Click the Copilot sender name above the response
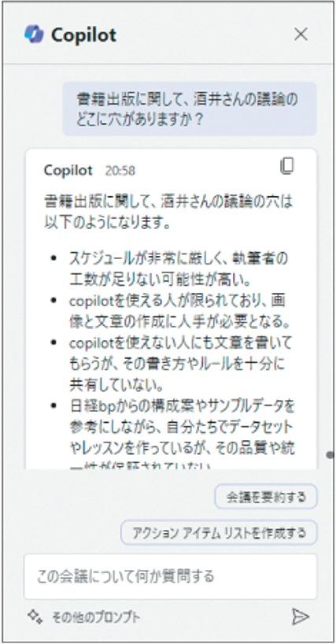The image size is (336, 644). point(68,170)
